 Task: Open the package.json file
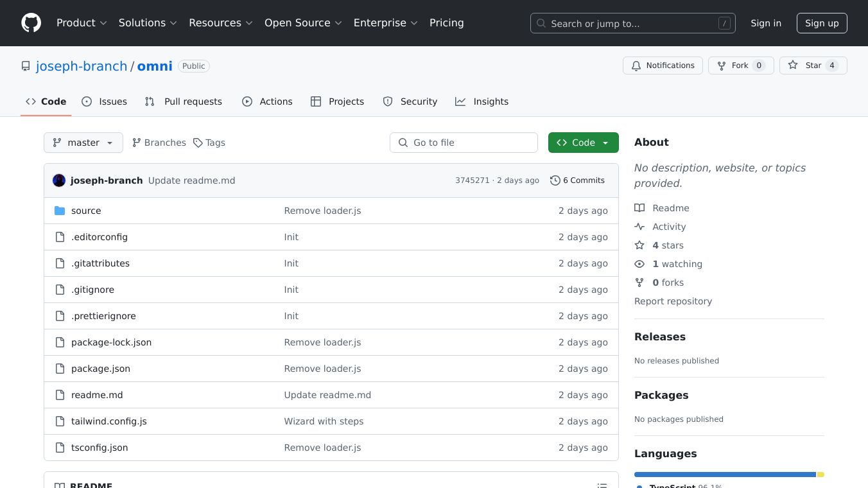(x=101, y=369)
